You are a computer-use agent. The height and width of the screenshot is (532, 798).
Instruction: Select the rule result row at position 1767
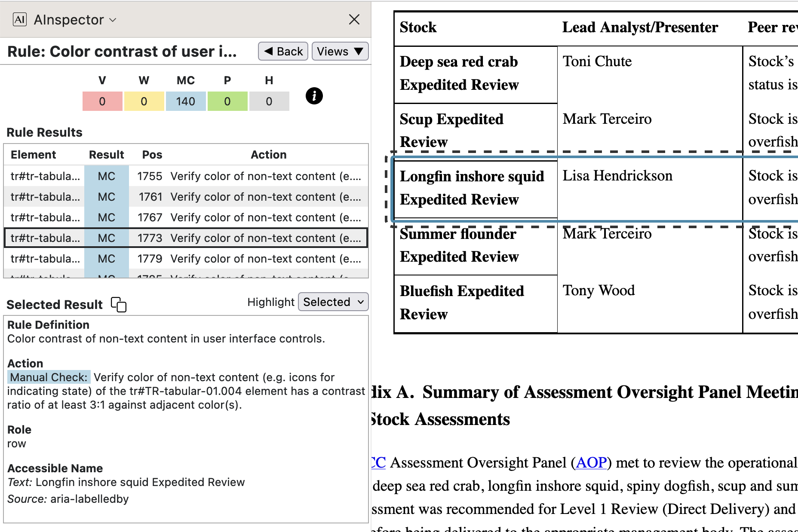[186, 217]
